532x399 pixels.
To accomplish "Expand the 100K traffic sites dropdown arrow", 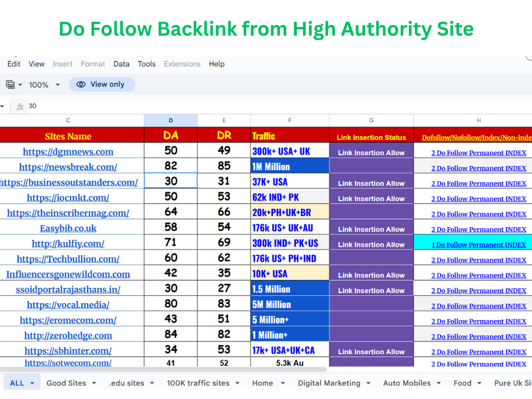I will click(237, 384).
